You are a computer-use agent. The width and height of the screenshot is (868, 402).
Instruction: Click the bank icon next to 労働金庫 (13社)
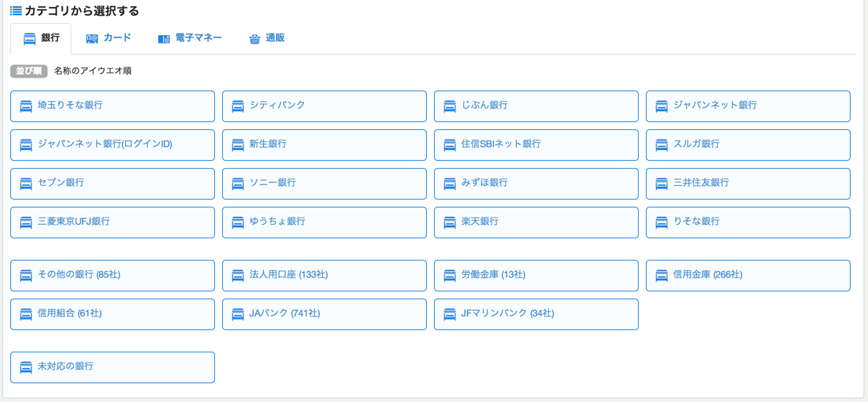450,276
